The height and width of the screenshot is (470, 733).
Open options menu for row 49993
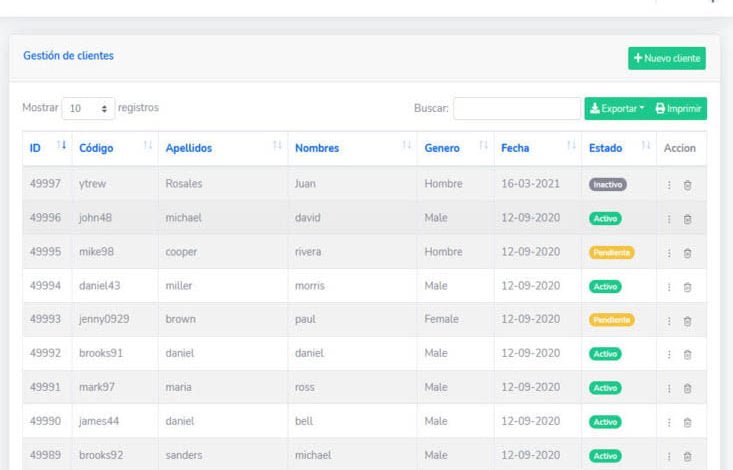(x=669, y=321)
